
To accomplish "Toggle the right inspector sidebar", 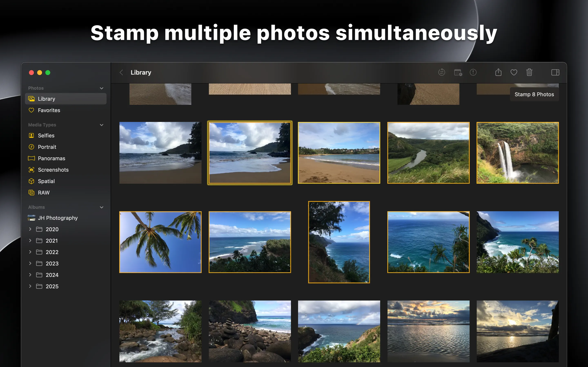I will tap(555, 72).
